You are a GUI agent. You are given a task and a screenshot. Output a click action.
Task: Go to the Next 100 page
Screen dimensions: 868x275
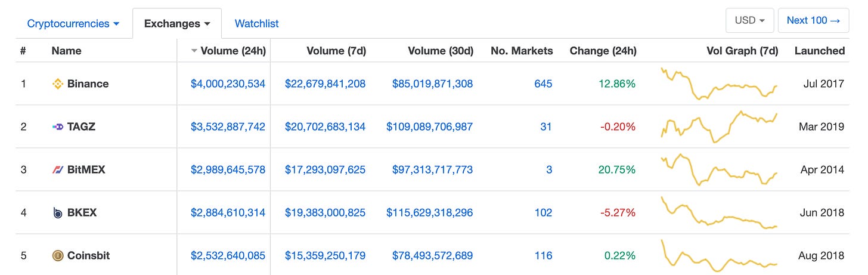[x=813, y=20]
